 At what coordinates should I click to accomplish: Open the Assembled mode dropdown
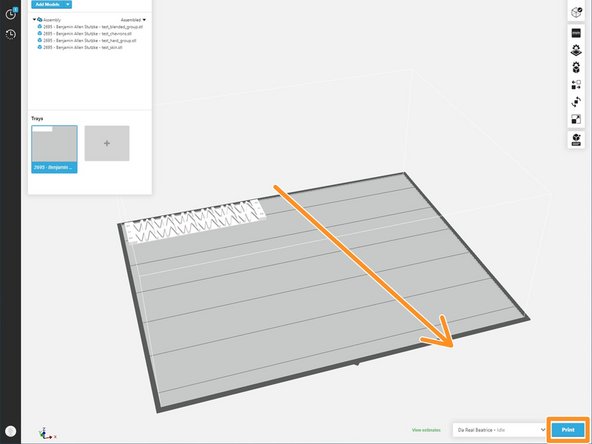[x=133, y=20]
